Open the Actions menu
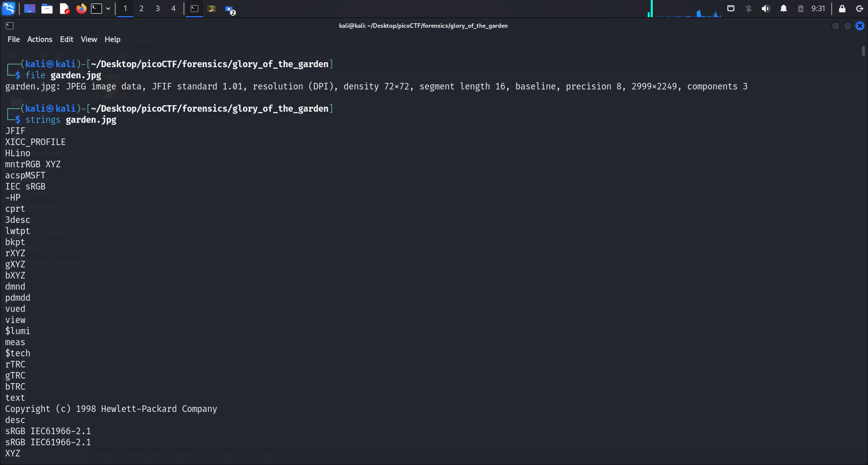 pyautogui.click(x=39, y=39)
